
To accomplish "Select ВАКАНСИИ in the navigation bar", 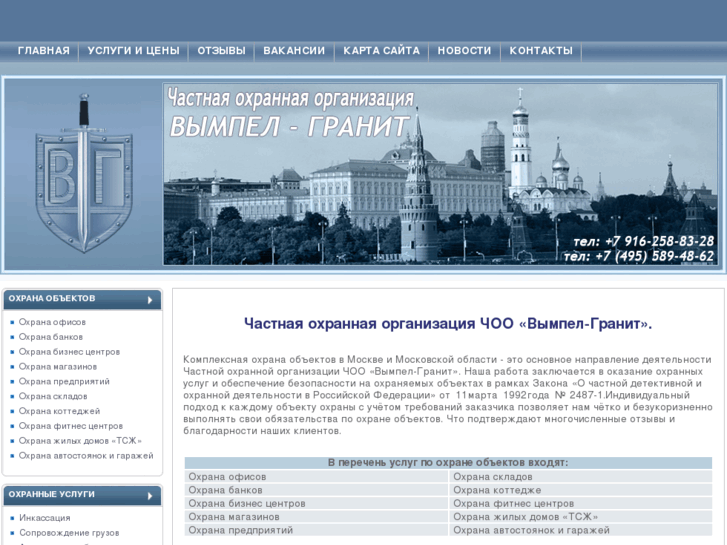I will tap(294, 51).
